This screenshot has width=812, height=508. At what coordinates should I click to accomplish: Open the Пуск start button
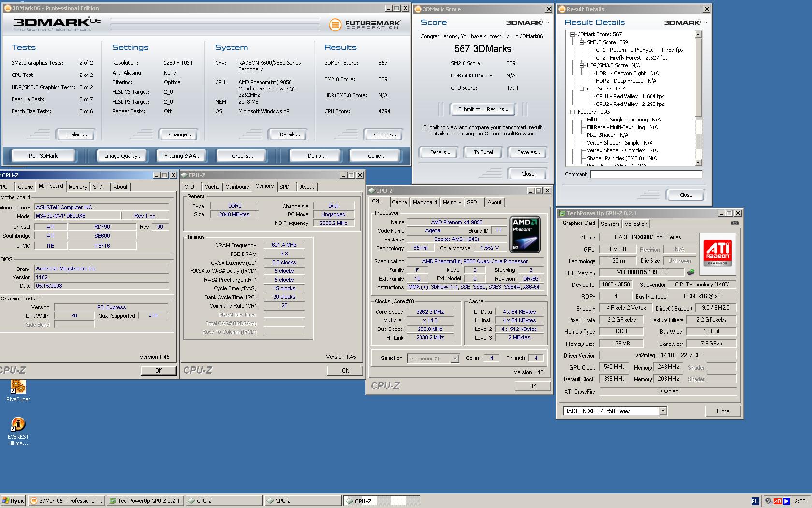click(13, 501)
